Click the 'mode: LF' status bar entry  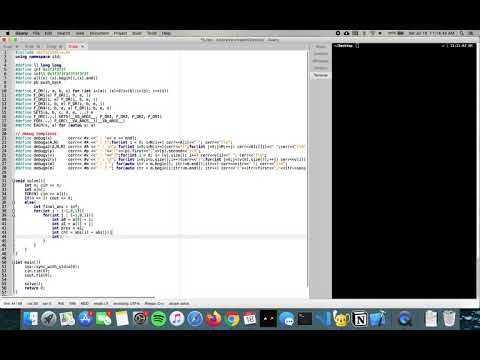[x=101, y=304]
